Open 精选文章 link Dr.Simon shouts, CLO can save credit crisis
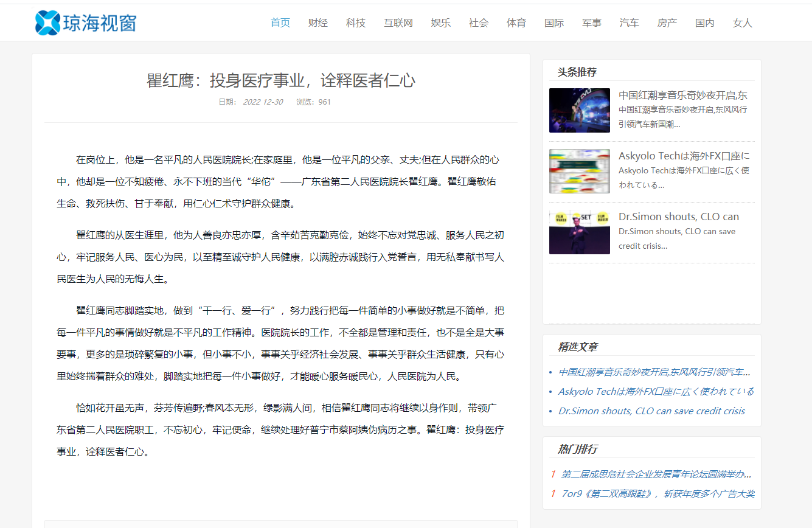The height and width of the screenshot is (528, 812). click(x=651, y=411)
